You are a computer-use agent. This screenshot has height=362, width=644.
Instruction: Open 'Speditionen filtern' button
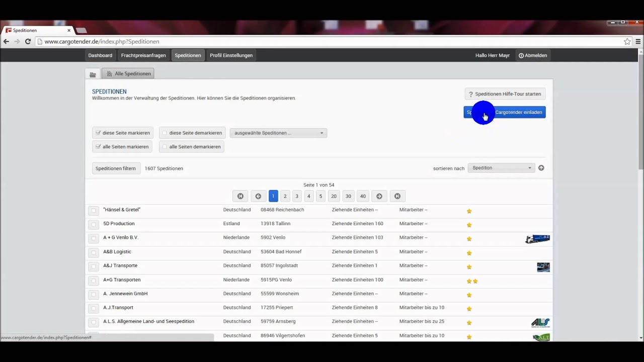click(116, 168)
